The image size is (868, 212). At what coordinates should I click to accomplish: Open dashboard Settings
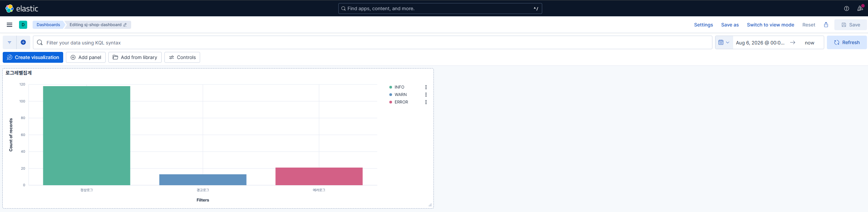(x=703, y=25)
